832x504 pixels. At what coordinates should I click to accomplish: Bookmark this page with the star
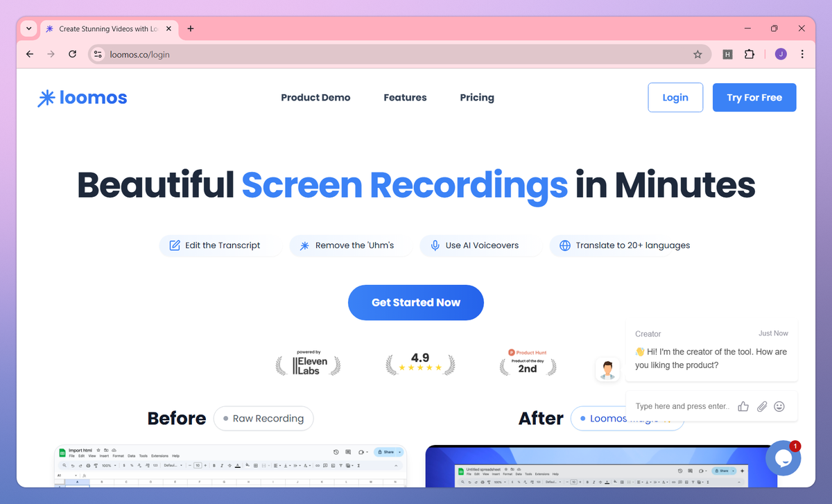pyautogui.click(x=697, y=54)
